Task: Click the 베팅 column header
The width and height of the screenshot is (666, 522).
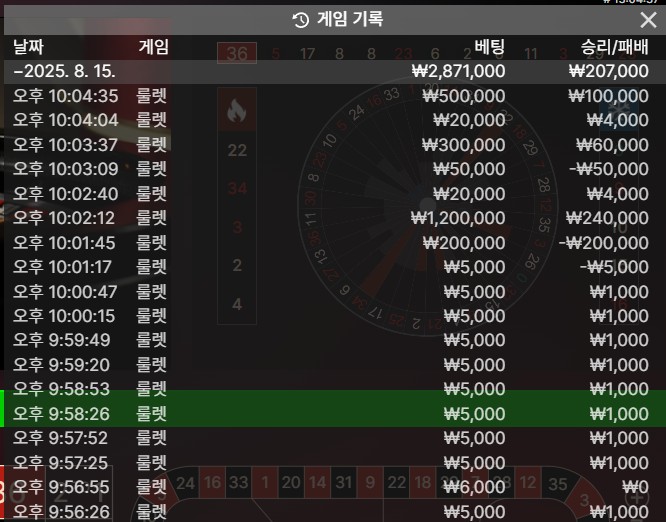Action: 490,47
